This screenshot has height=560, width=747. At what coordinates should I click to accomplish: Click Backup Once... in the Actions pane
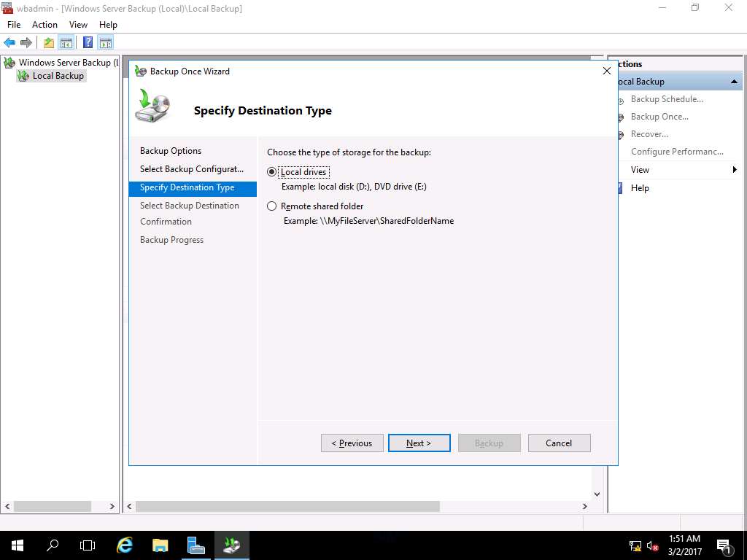point(659,117)
